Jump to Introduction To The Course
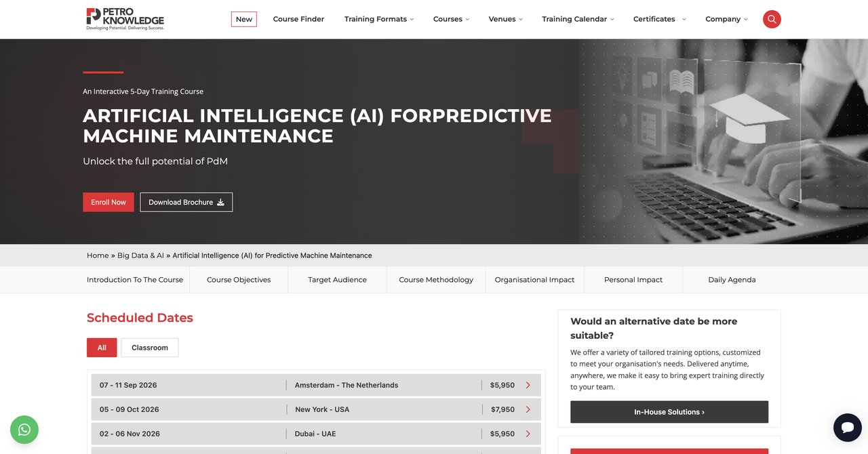 click(x=135, y=280)
